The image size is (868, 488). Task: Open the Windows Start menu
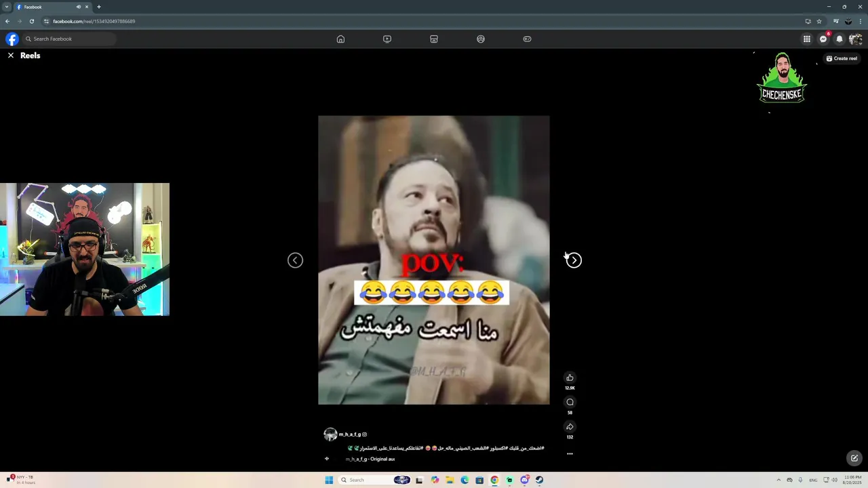click(x=329, y=480)
